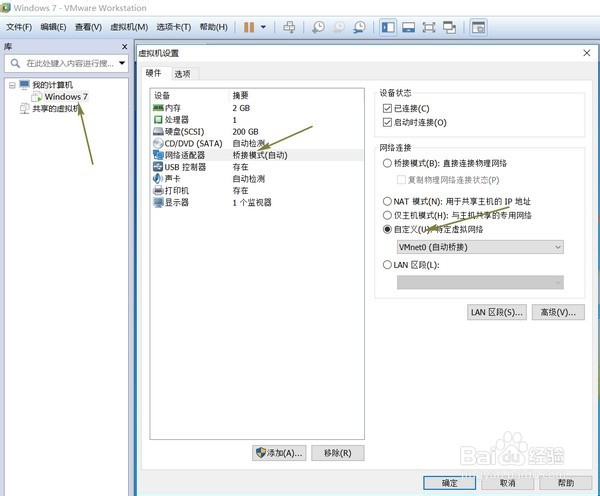Click the send Ctrl+Alt+Del toolbar icon
Screen dimensions: 600x496
(x=289, y=27)
